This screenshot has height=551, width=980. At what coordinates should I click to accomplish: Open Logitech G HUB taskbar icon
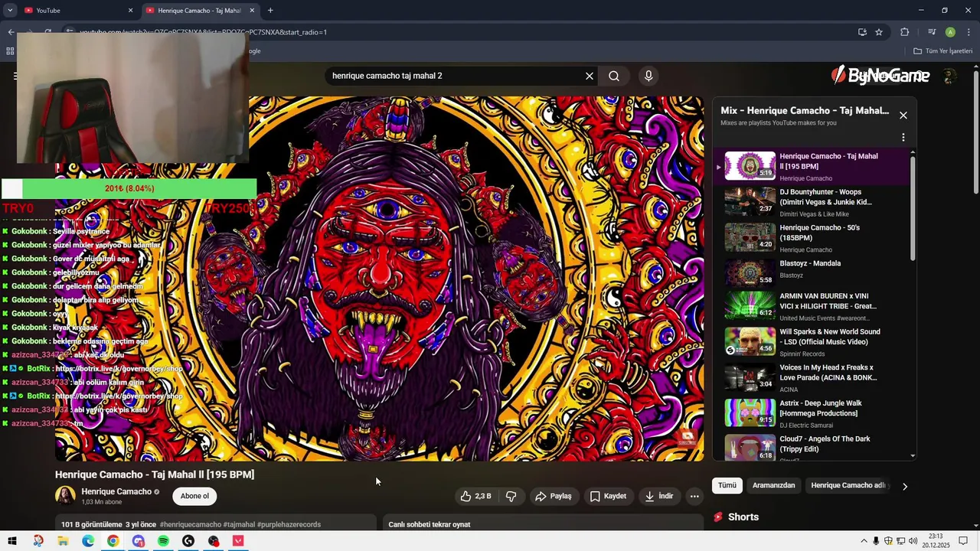click(x=188, y=541)
